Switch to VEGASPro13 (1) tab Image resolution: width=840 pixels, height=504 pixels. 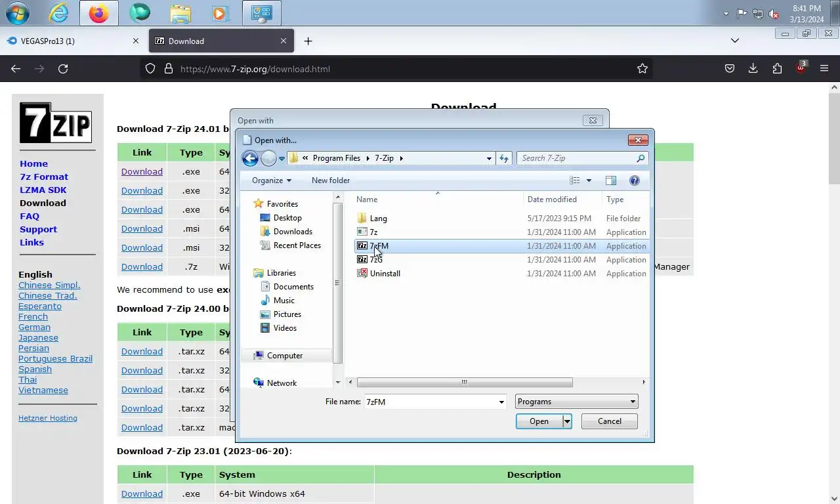click(x=72, y=41)
